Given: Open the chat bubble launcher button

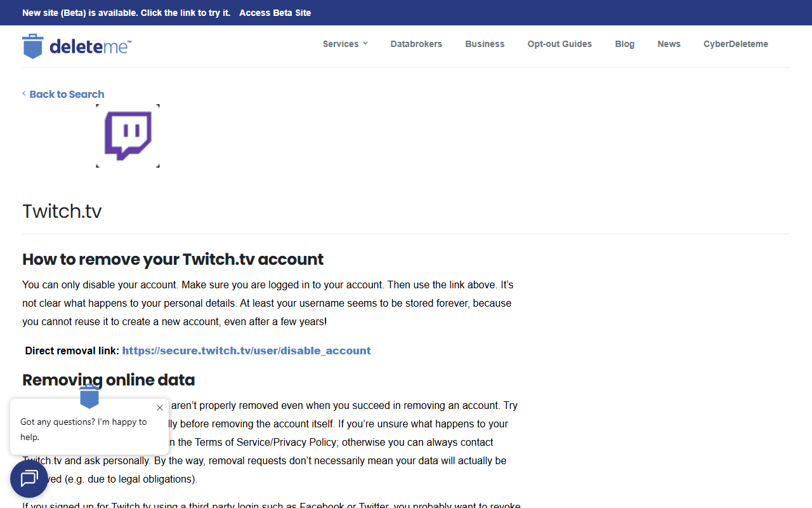Looking at the screenshot, I should tap(29, 479).
